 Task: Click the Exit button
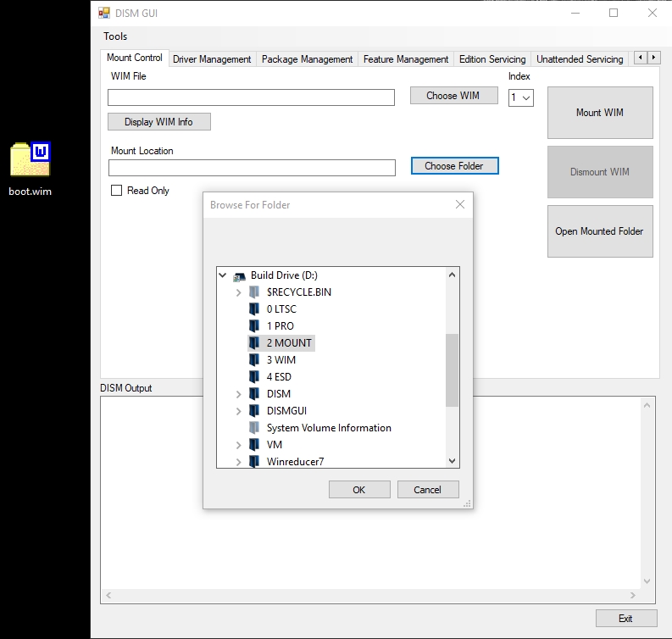click(x=626, y=619)
